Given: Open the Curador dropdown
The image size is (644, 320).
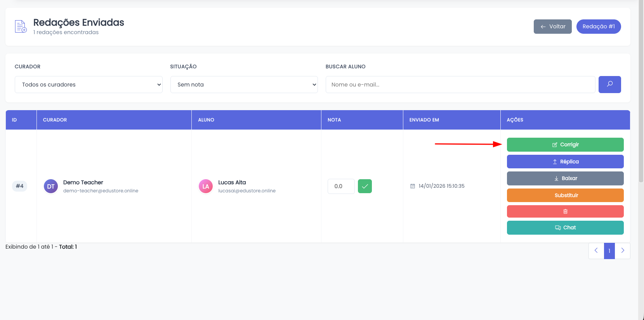Looking at the screenshot, I should pyautogui.click(x=89, y=85).
